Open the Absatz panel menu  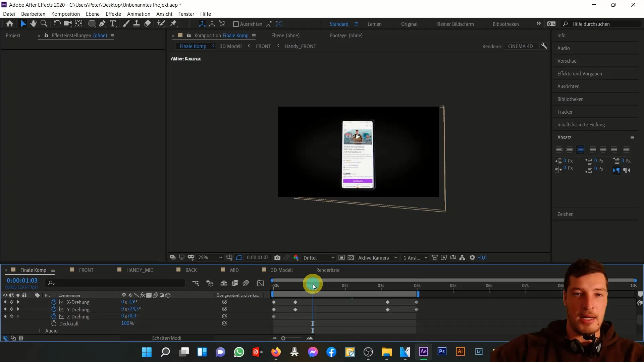click(x=632, y=138)
